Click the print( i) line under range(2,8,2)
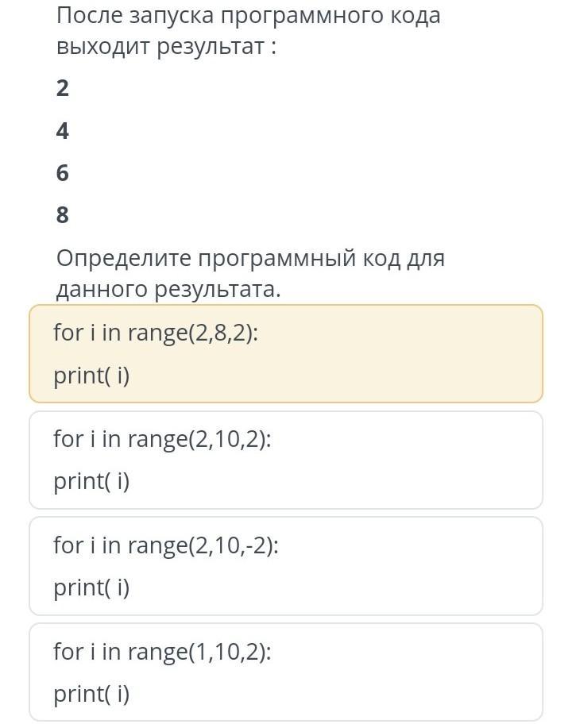 (91, 376)
